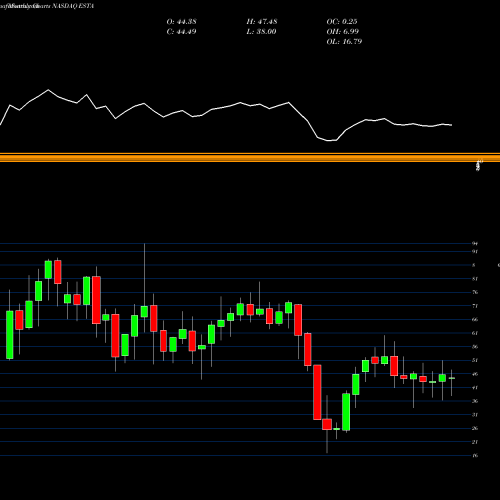This screenshot has height=500, width=500.
Task: Select the low value L: 38.00
Action: (x=261, y=32)
